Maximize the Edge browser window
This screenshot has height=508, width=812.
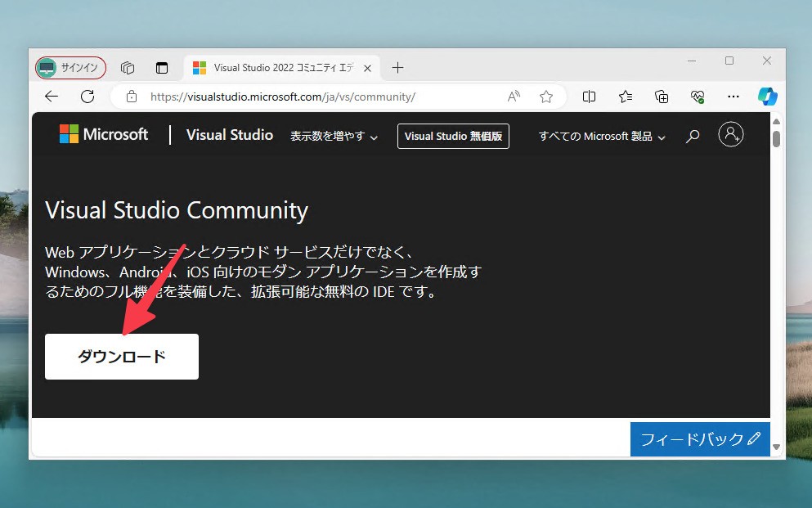pyautogui.click(x=729, y=61)
